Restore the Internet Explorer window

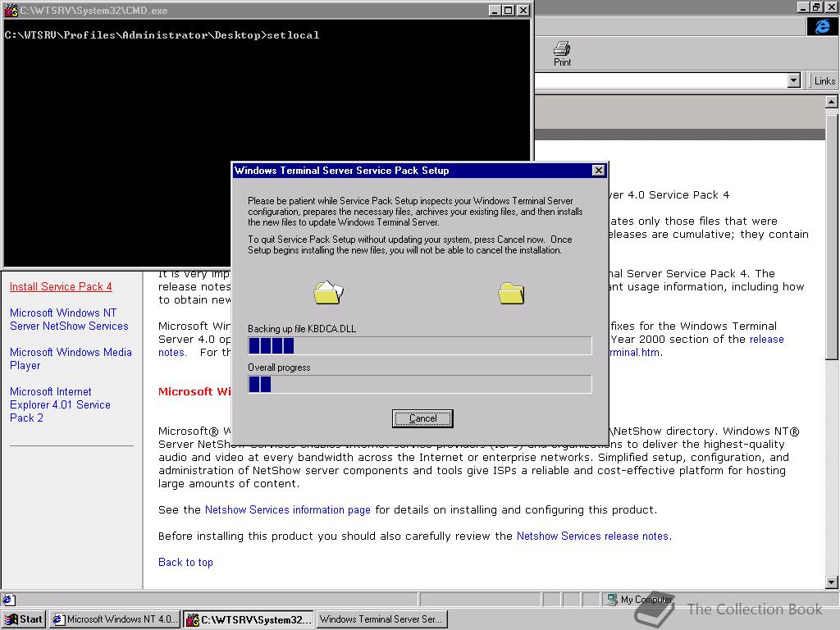[816, 7]
